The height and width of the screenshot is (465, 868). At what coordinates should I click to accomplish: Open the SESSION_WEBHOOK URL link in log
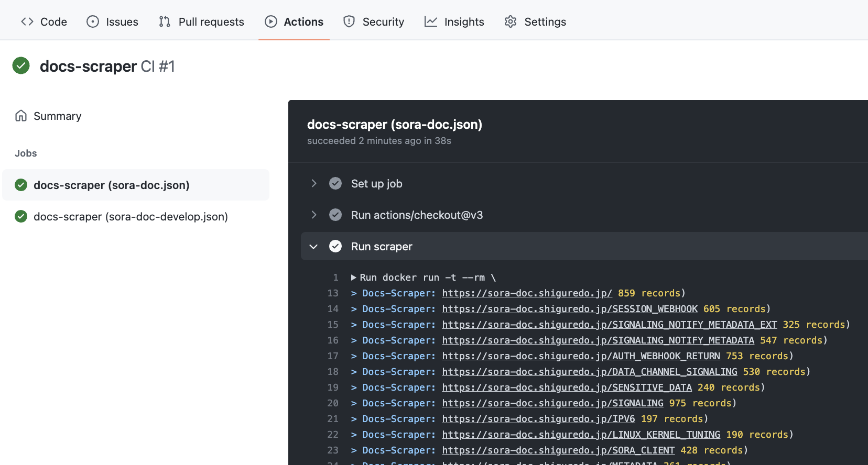(x=570, y=309)
